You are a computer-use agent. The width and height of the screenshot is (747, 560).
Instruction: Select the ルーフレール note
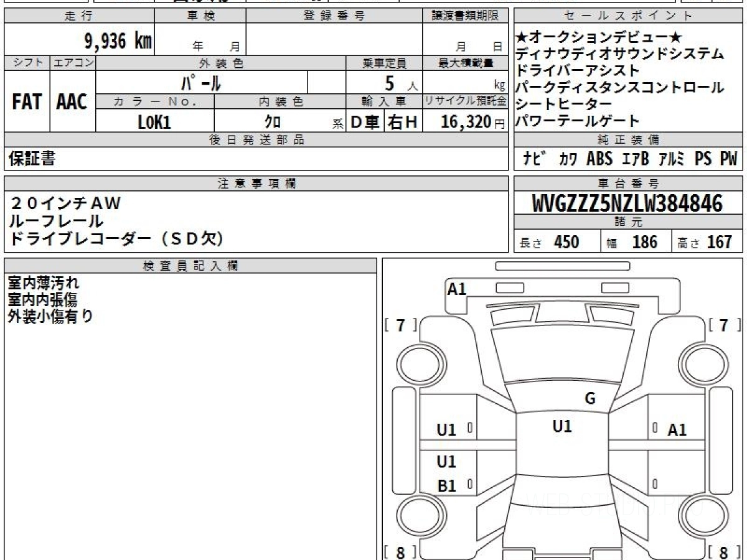[57, 220]
